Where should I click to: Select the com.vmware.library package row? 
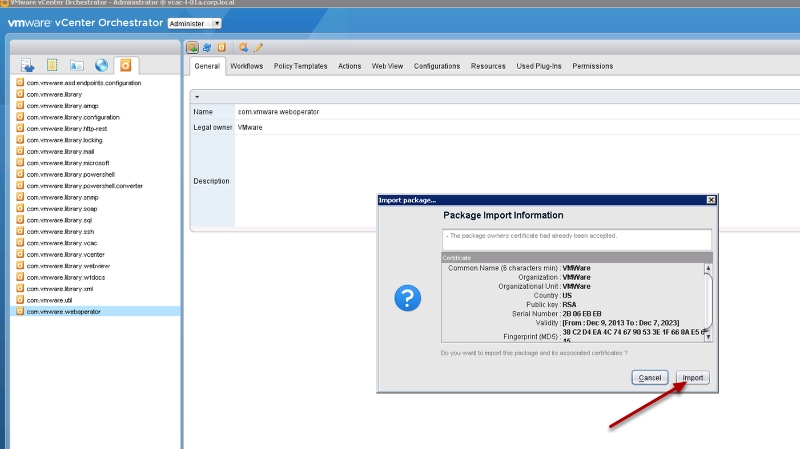click(54, 94)
